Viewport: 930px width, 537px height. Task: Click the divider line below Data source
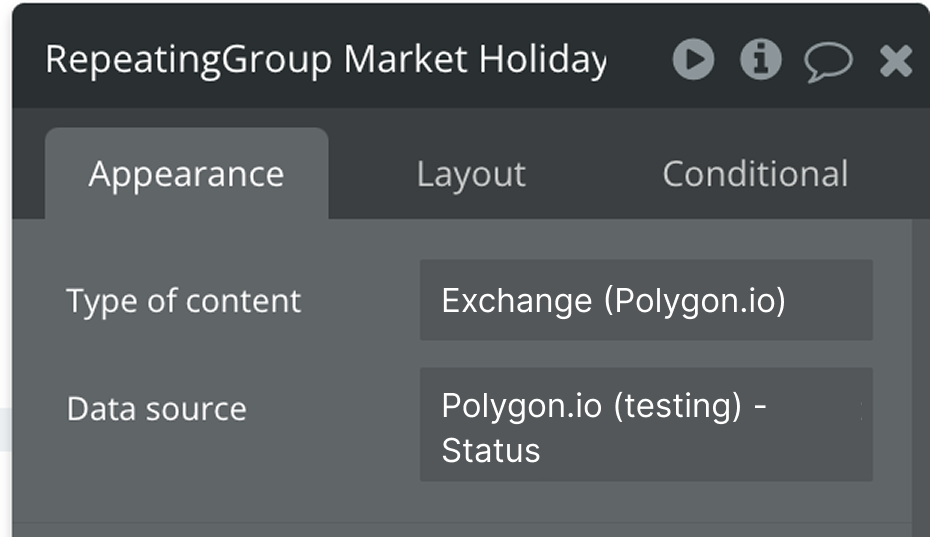(460, 521)
